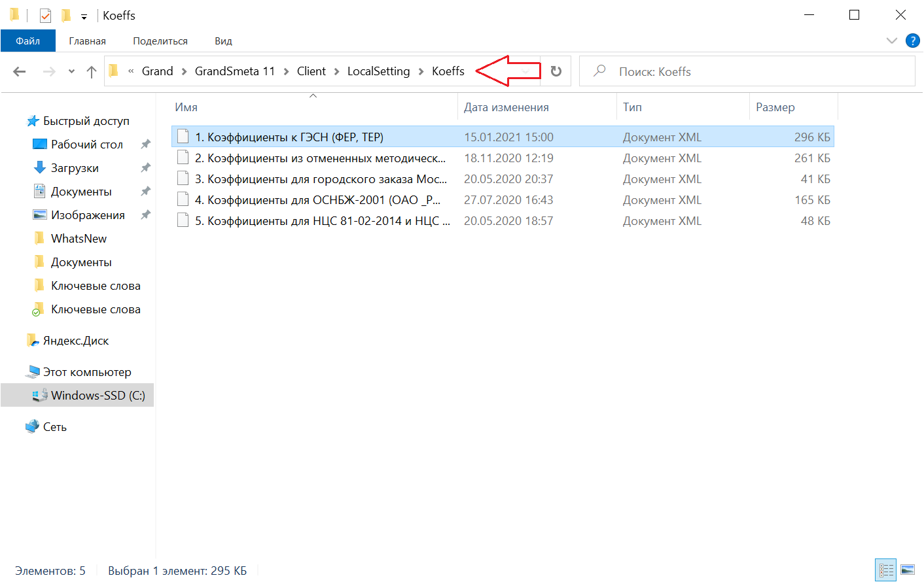
Task: Click the Forward navigation arrow
Action: click(49, 71)
